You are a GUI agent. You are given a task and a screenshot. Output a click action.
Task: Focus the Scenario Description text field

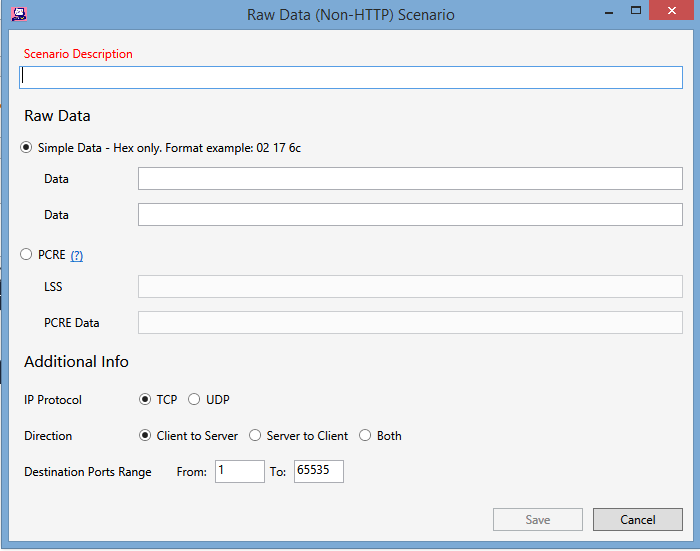(x=351, y=77)
